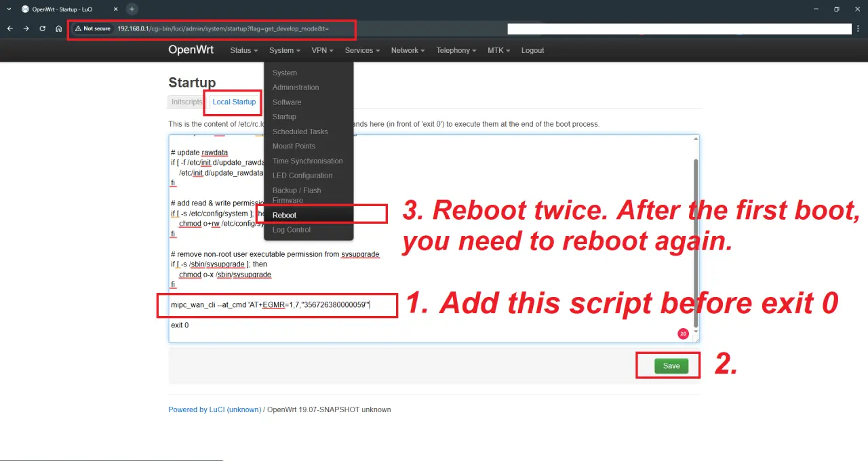This screenshot has height=461, width=868.
Task: Click the address bar URL field
Action: 224,28
